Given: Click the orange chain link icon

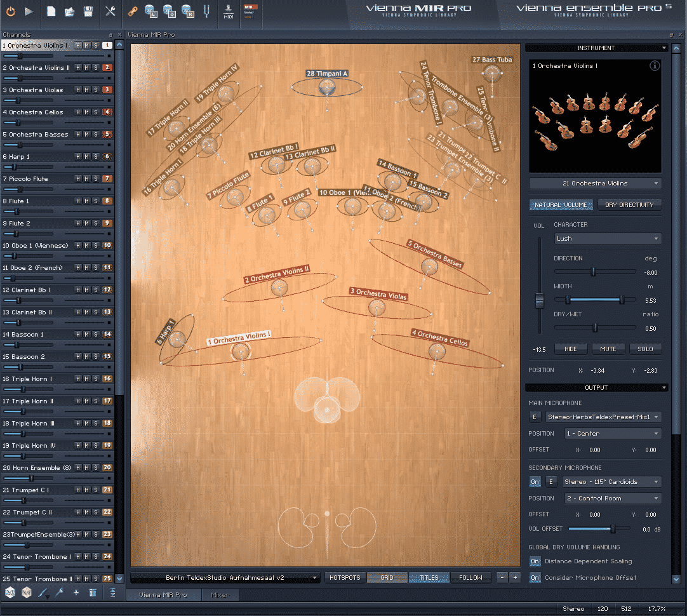Looking at the screenshot, I should coord(132,12).
